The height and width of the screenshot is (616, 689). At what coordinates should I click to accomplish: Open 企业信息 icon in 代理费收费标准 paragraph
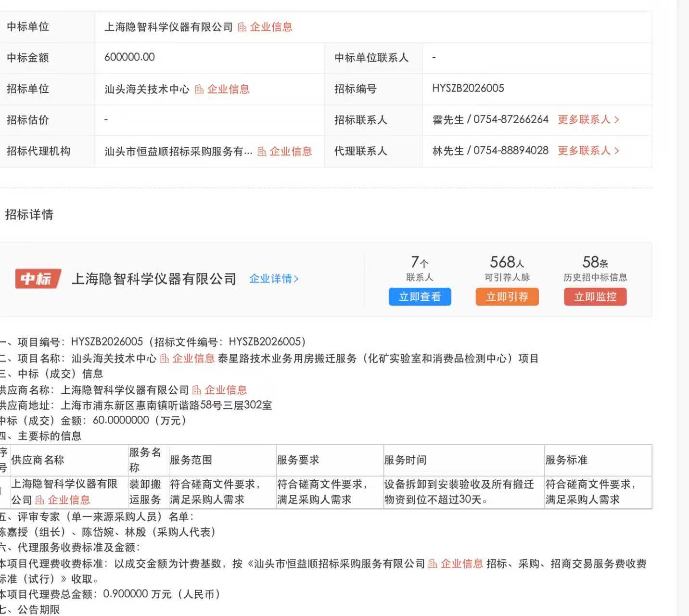point(433,564)
